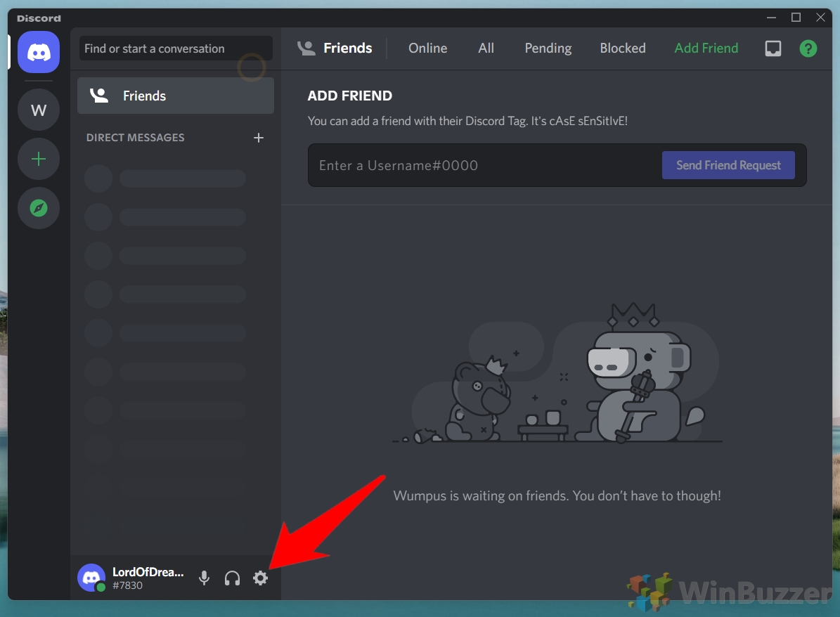
Task: Mute the microphone in the user panel
Action: [x=204, y=578]
